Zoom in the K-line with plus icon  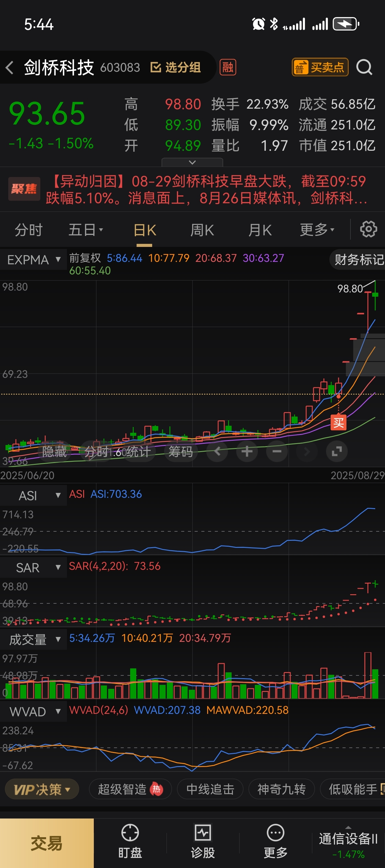pyautogui.click(x=247, y=451)
